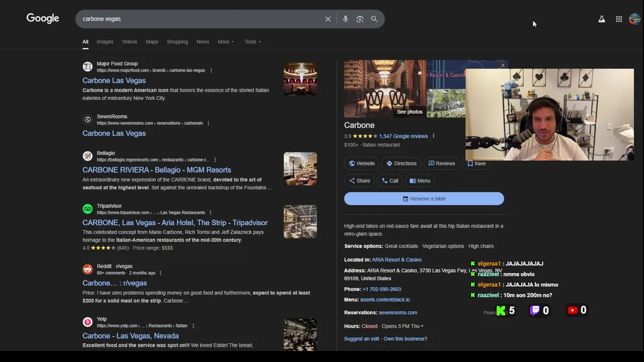
Task: Start voice search with microphone icon
Action: (346, 19)
